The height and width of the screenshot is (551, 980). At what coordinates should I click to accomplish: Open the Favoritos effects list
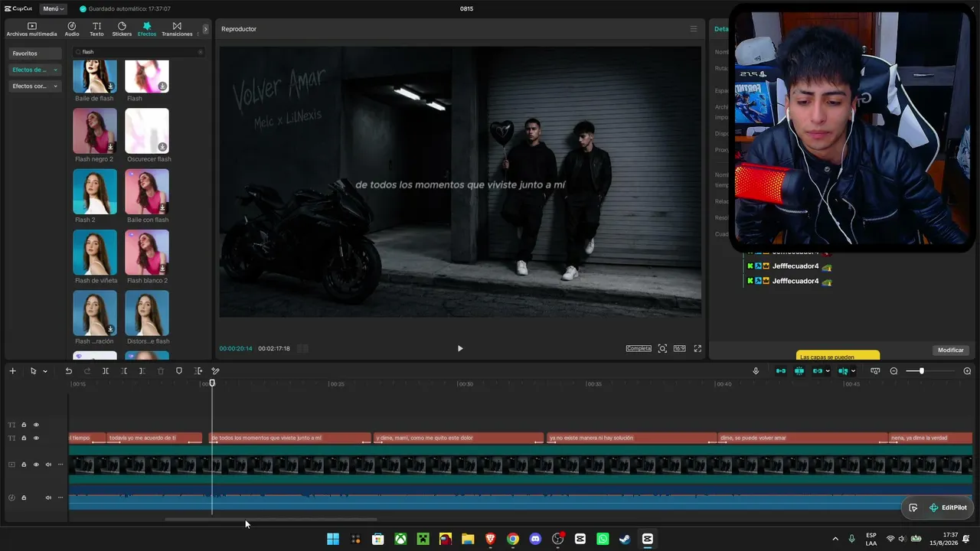click(x=34, y=54)
